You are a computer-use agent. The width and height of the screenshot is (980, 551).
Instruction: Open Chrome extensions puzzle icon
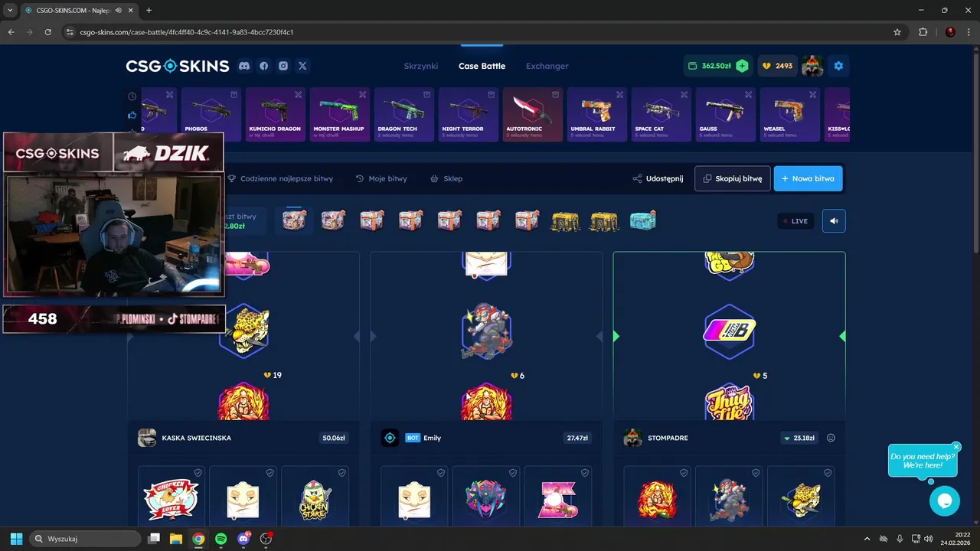[923, 32]
